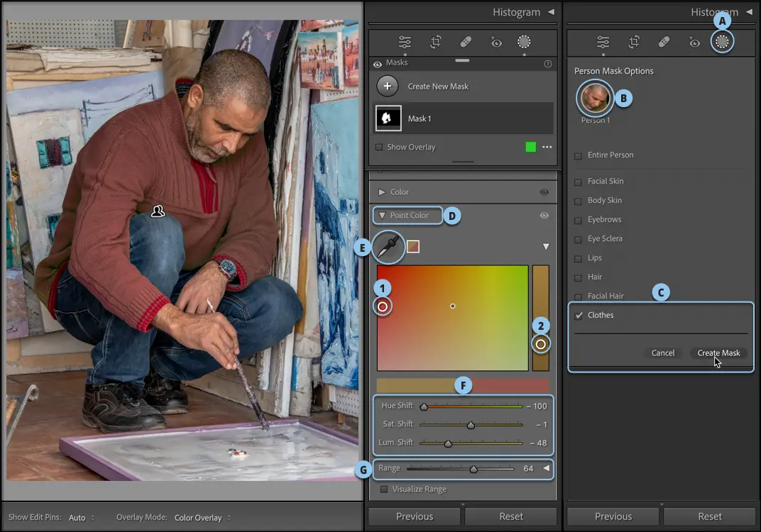Viewport: 761px width, 532px height.
Task: Open the three-dot overlay options menu
Action: point(547,147)
